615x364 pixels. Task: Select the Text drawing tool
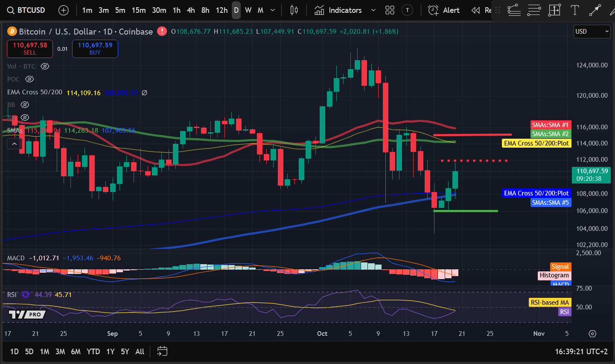click(575, 10)
